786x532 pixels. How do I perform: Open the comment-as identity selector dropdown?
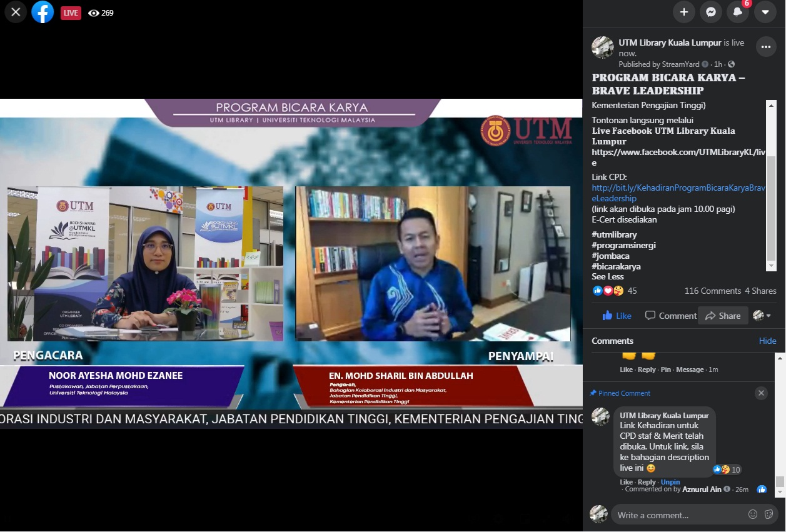(762, 316)
